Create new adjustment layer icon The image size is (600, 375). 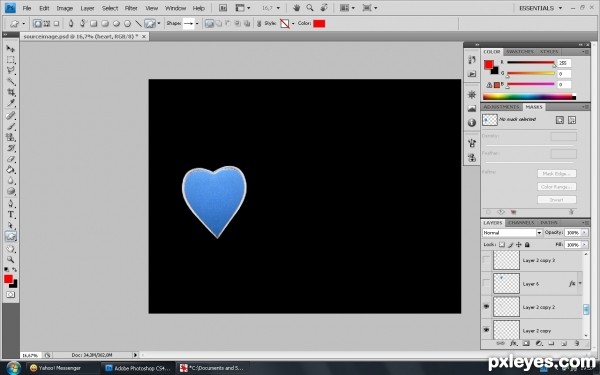(539, 344)
